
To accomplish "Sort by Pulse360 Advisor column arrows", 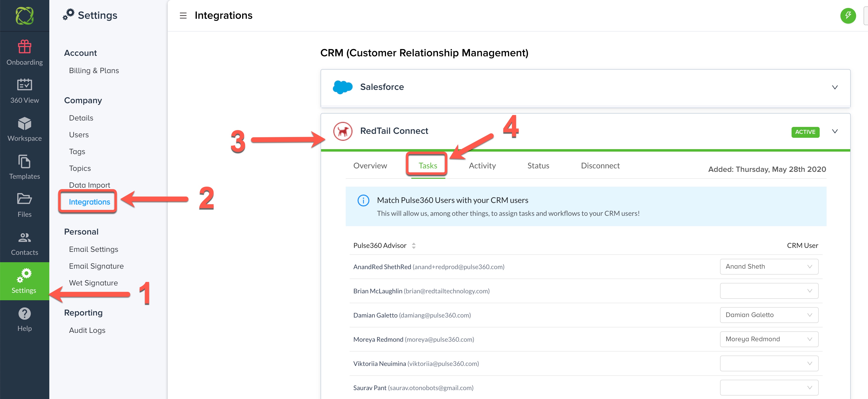I will [414, 245].
